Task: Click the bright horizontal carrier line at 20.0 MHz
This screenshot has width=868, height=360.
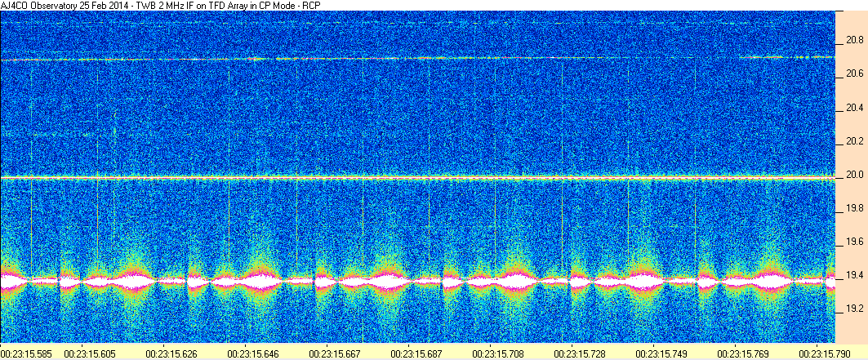Action: [417, 178]
